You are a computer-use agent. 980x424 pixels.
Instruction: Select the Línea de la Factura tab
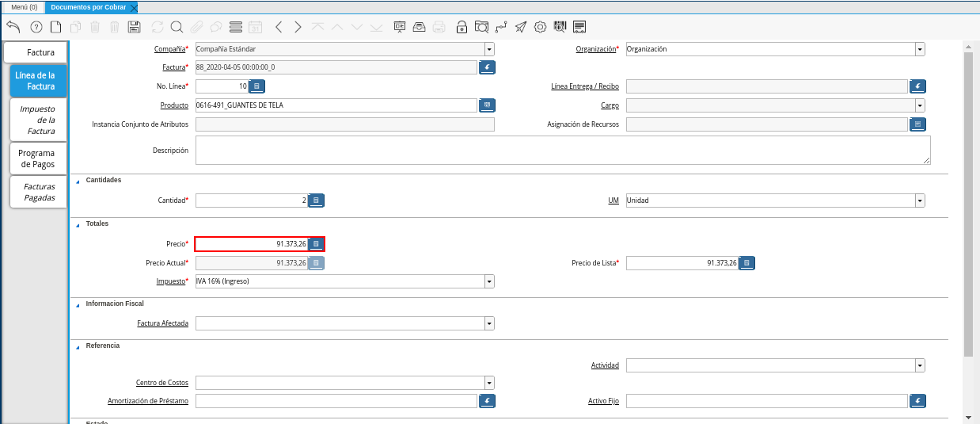(x=39, y=81)
